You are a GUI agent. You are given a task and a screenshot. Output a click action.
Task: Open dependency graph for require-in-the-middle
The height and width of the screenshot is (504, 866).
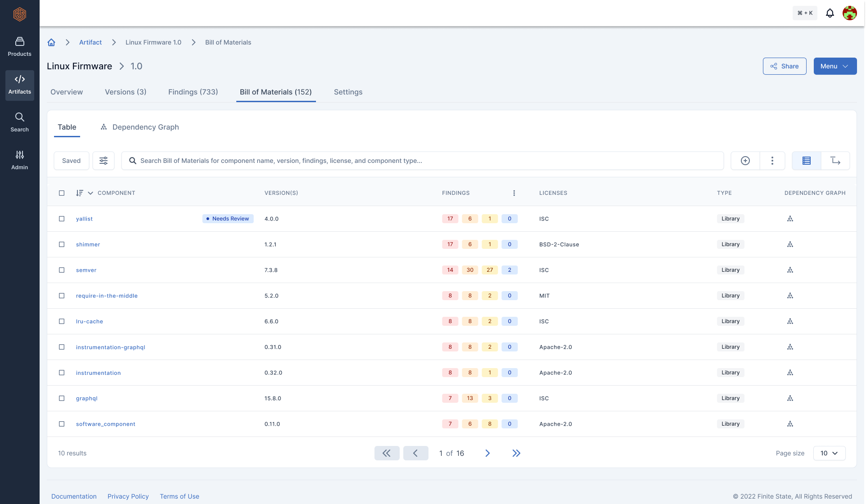[790, 296]
